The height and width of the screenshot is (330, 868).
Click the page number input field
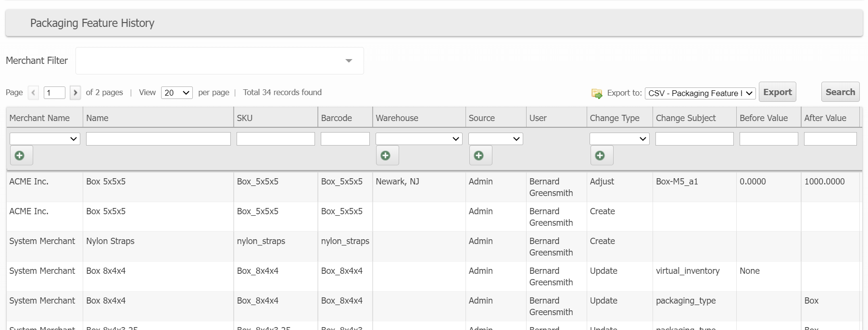tap(54, 93)
